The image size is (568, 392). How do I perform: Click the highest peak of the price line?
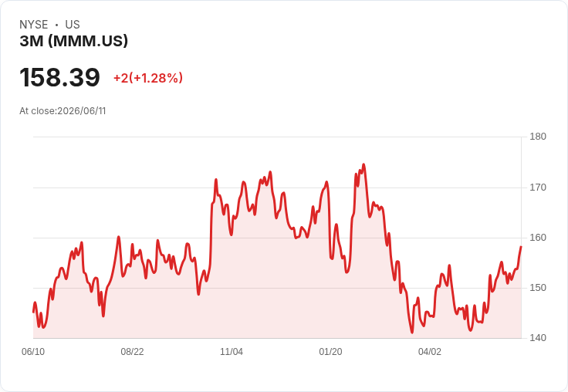tap(363, 164)
